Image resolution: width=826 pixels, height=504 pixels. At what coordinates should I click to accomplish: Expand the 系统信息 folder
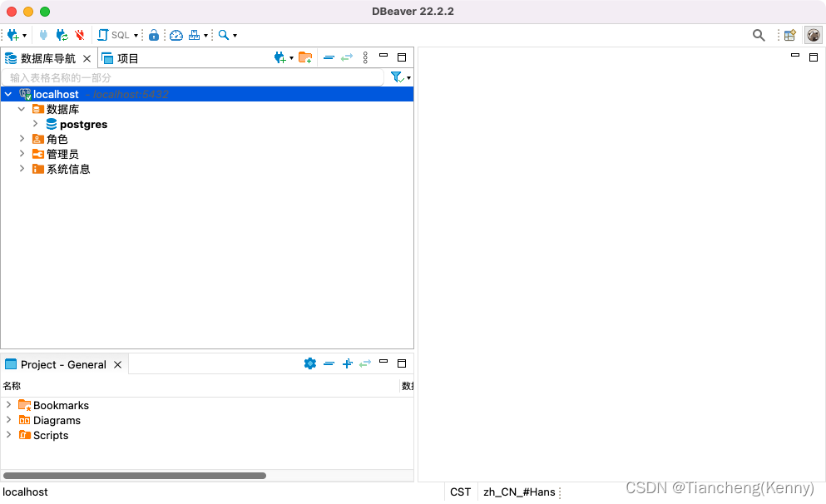22,169
